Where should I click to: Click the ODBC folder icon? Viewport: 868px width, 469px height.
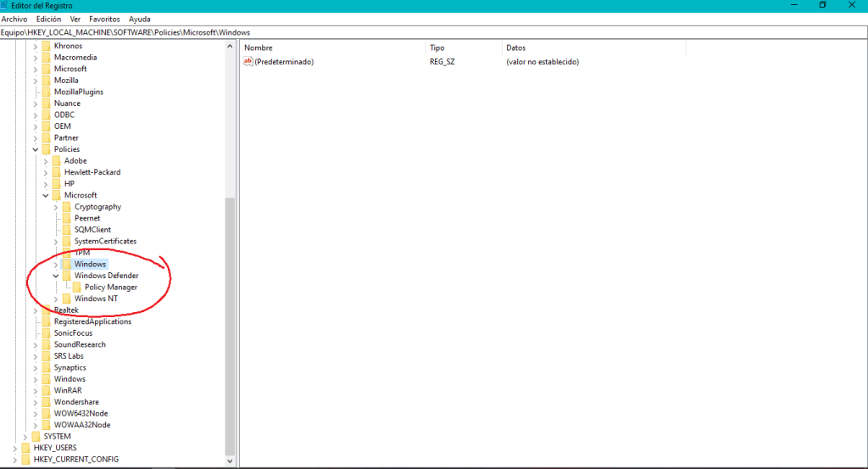[x=46, y=114]
